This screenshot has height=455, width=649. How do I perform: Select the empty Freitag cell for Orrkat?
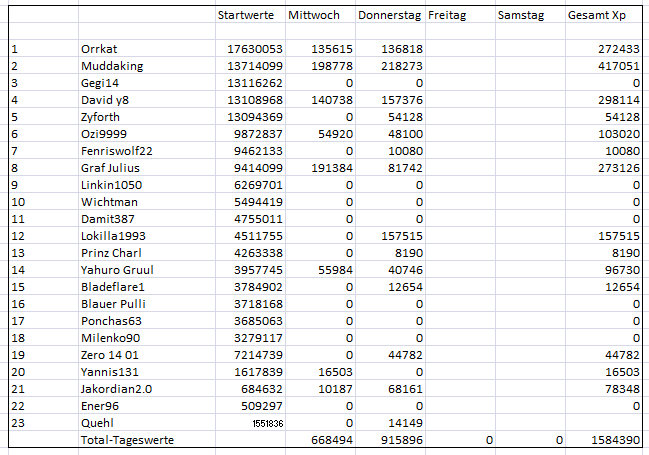click(460, 49)
